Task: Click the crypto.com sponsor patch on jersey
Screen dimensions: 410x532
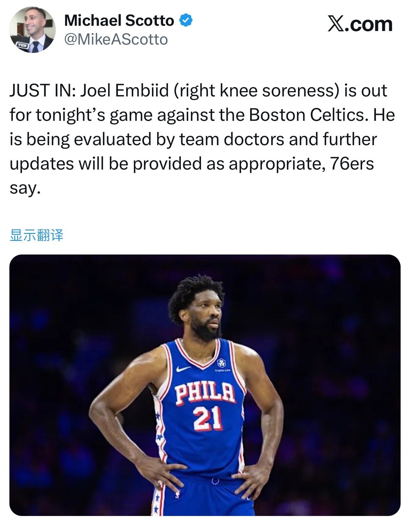Action: (222, 363)
